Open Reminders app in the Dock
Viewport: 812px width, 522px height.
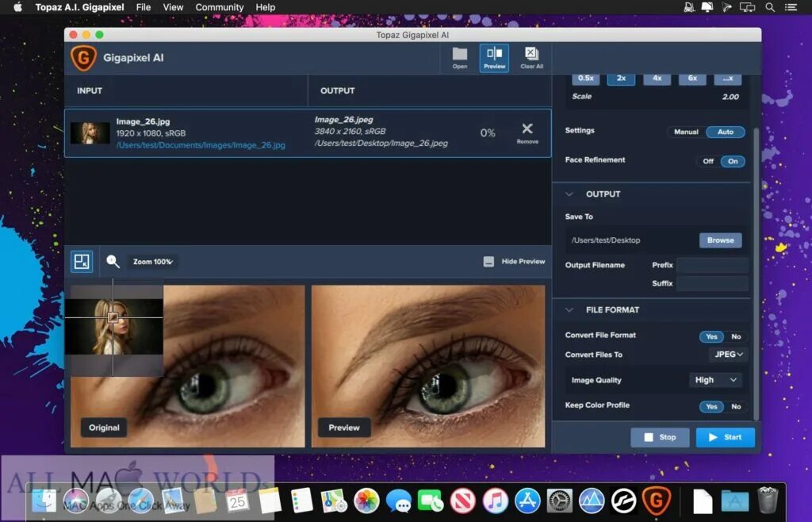click(x=301, y=501)
